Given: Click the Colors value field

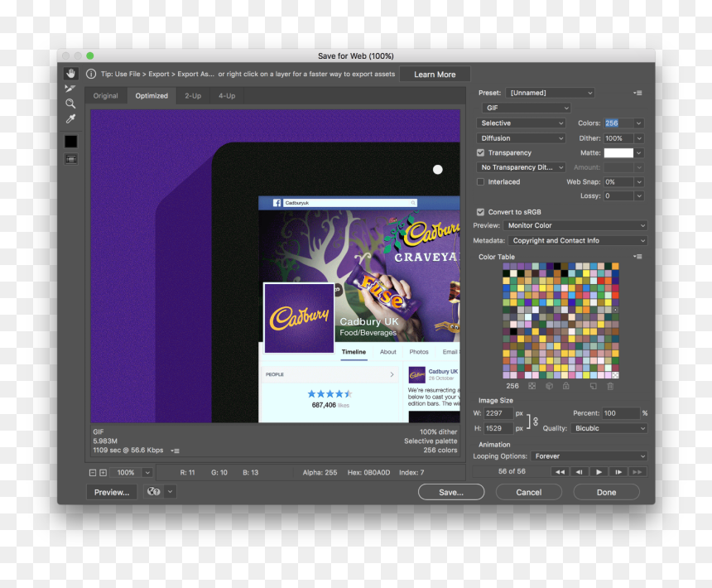Looking at the screenshot, I should tap(618, 123).
